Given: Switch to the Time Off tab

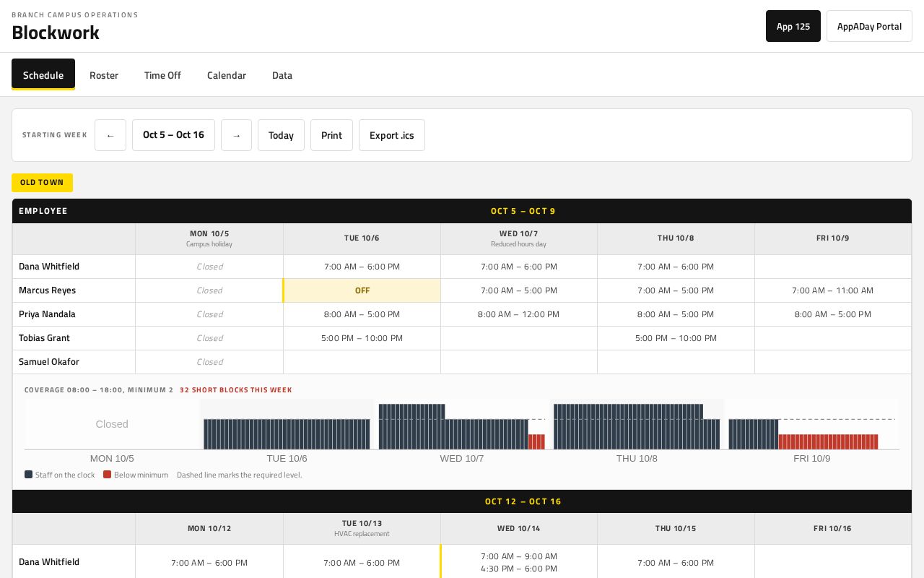Looking at the screenshot, I should (162, 75).
